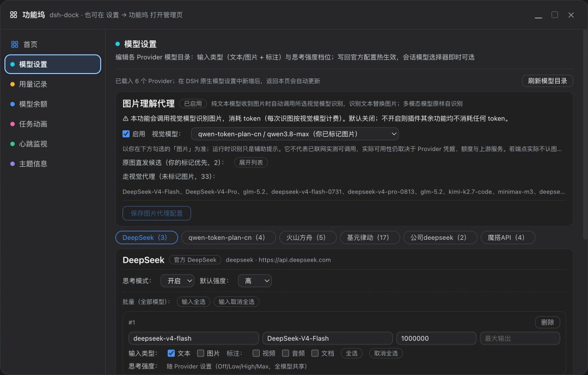This screenshot has height=375, width=588.
Task: Close the 功能坞 window
Action: (x=571, y=15)
